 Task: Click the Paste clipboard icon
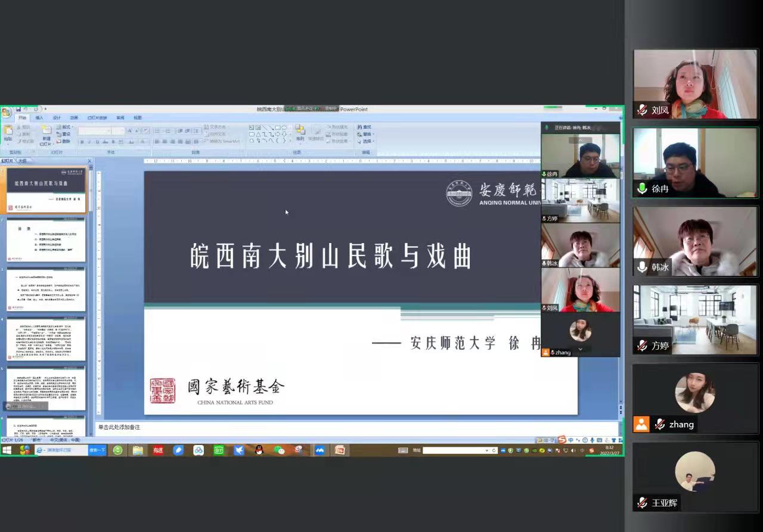click(x=8, y=132)
